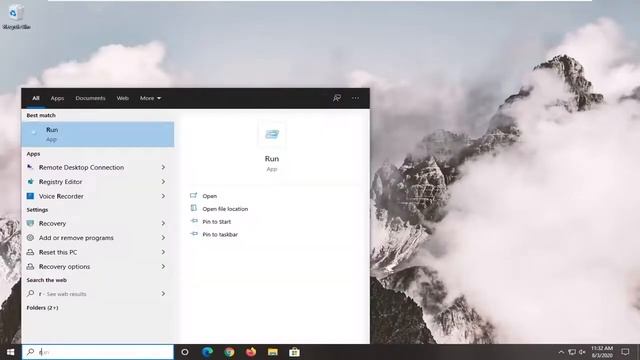Click Open file location option
The image size is (640, 360).
pyautogui.click(x=225, y=209)
